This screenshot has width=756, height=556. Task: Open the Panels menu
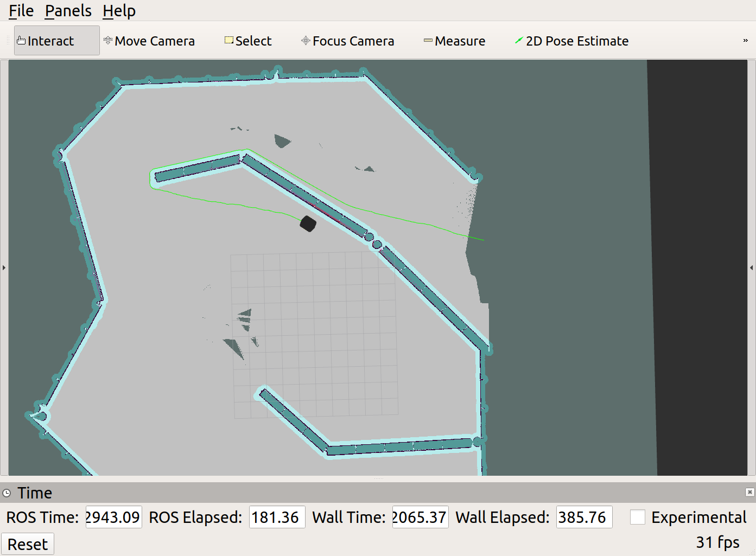pos(68,11)
